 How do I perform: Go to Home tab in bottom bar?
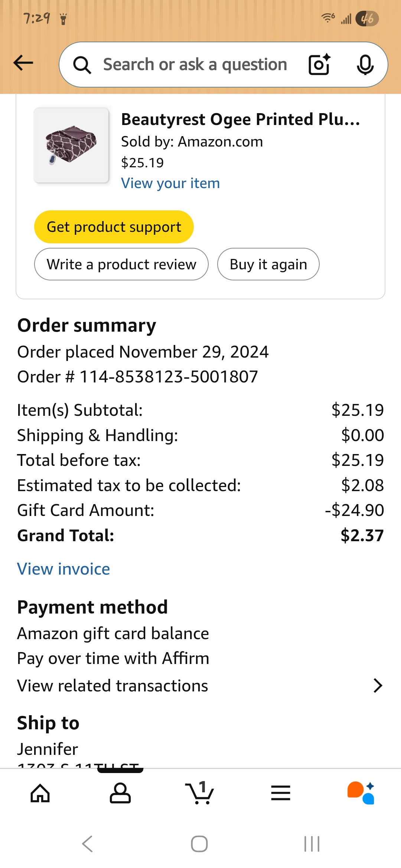click(x=40, y=793)
